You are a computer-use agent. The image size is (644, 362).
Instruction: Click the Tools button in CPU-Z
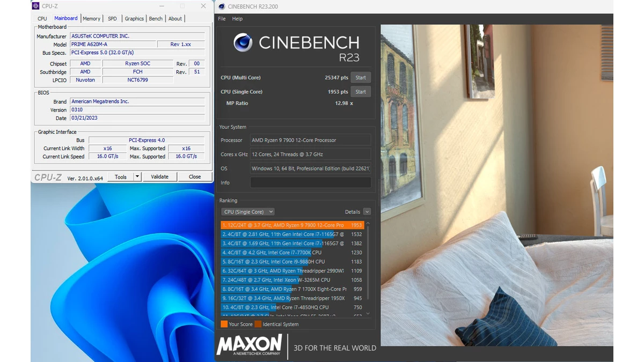click(121, 177)
